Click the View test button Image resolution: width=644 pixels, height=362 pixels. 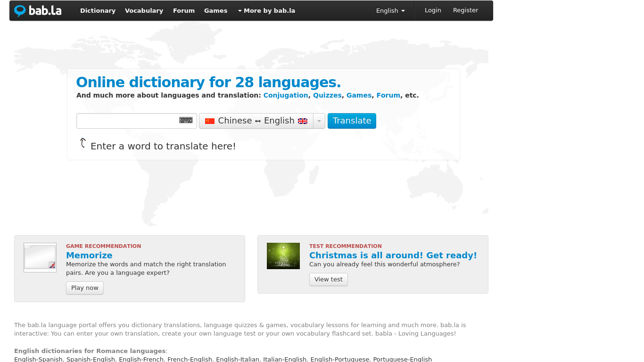pos(328,280)
